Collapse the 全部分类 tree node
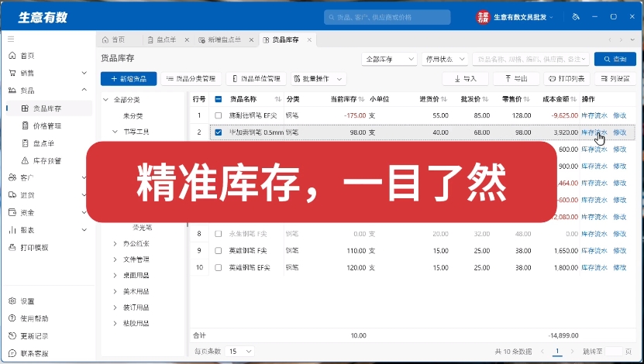644x364 pixels. tap(105, 100)
